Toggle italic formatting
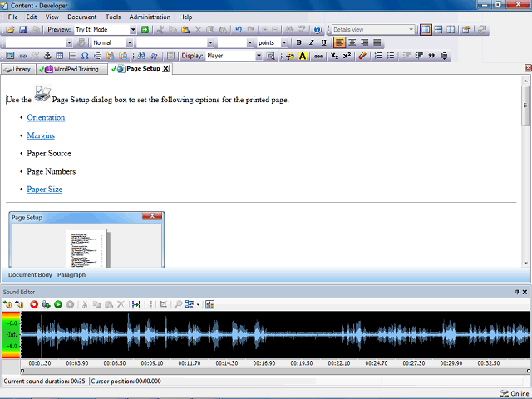The width and height of the screenshot is (532, 399). coord(311,42)
